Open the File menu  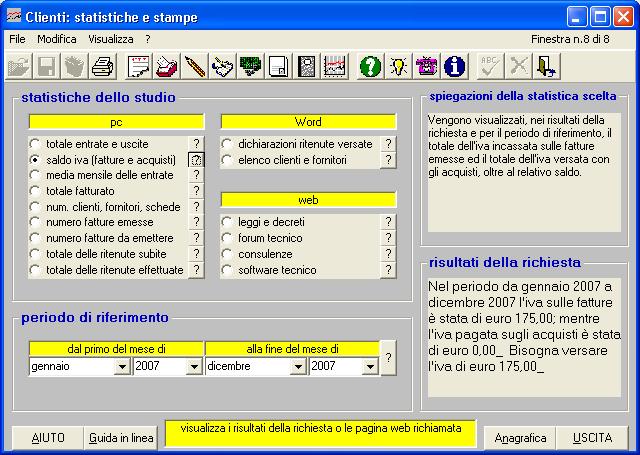[x=17, y=38]
